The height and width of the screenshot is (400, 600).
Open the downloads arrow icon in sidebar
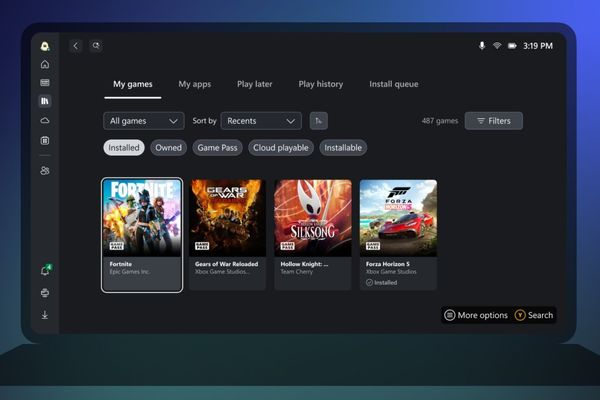(45, 315)
